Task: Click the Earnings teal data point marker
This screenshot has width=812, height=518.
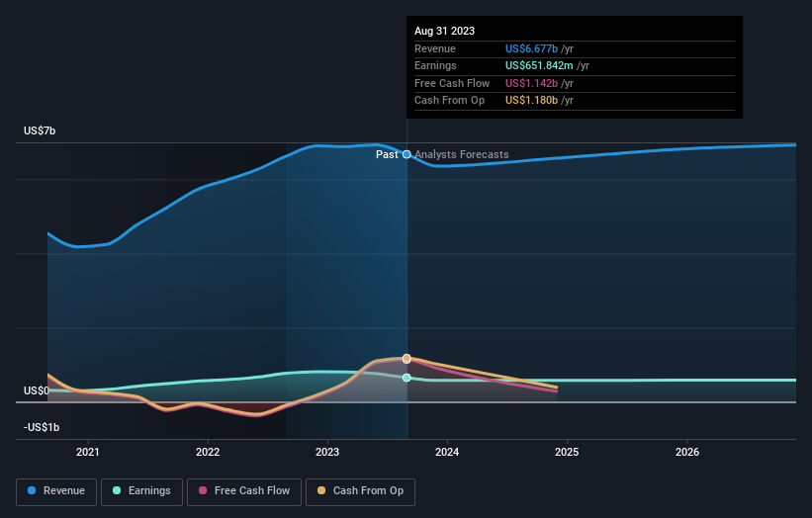Action: click(407, 378)
